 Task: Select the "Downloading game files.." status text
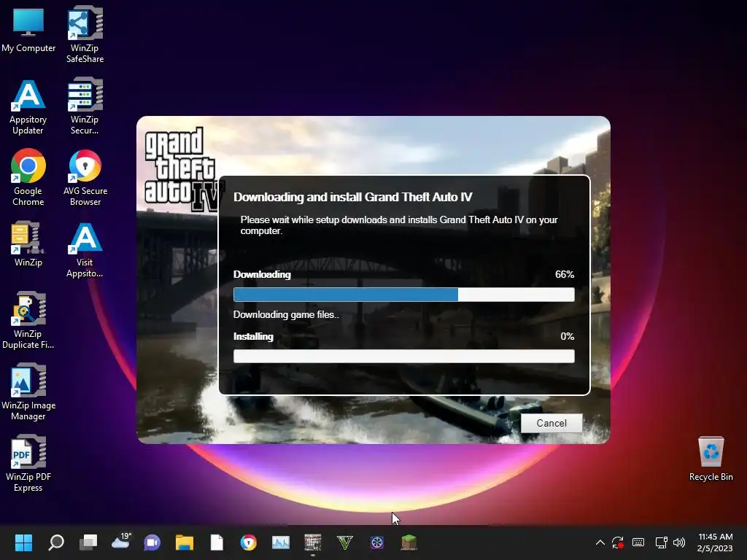pyautogui.click(x=286, y=315)
